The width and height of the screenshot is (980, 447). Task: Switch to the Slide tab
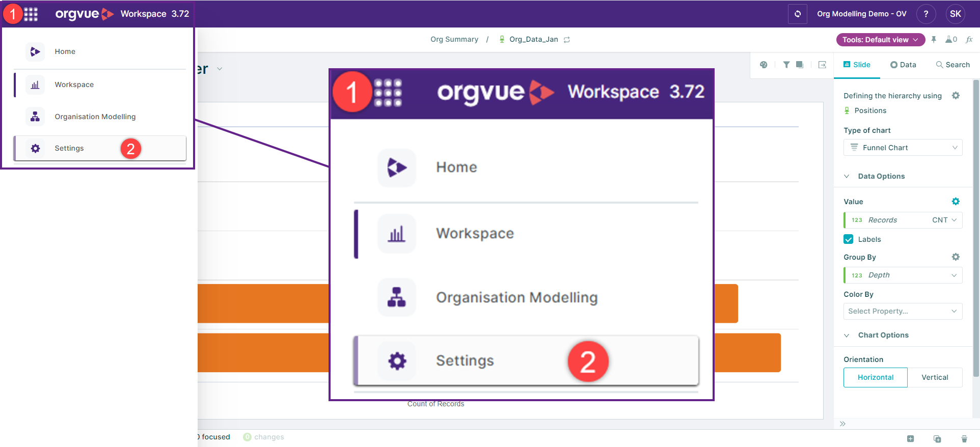[x=857, y=65]
